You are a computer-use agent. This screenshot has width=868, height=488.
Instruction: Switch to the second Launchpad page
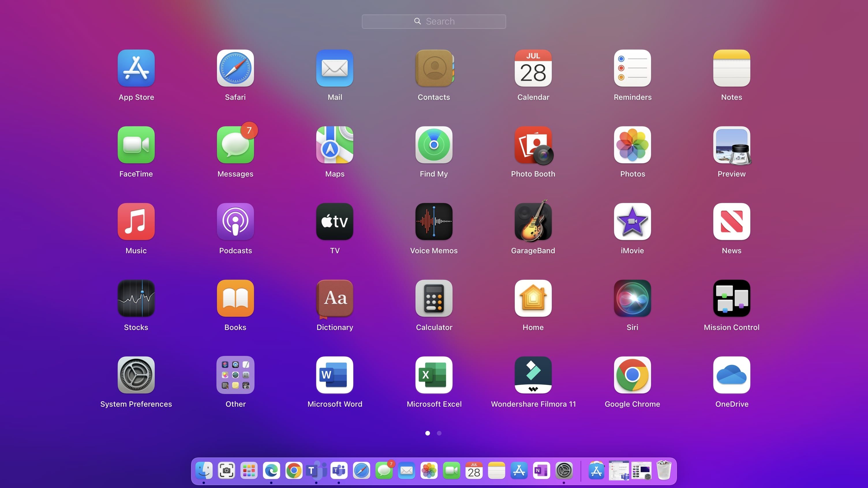tap(439, 433)
